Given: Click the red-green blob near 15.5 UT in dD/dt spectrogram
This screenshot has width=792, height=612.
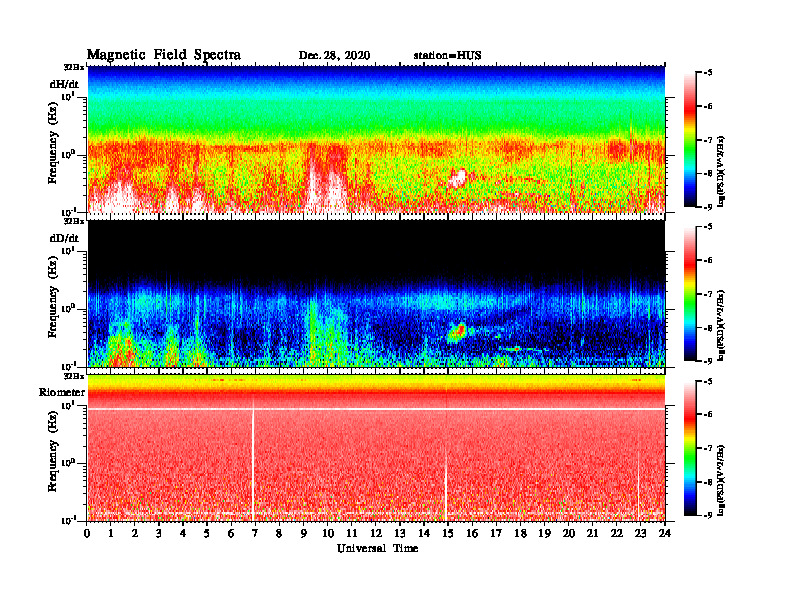Looking at the screenshot, I should (x=458, y=332).
